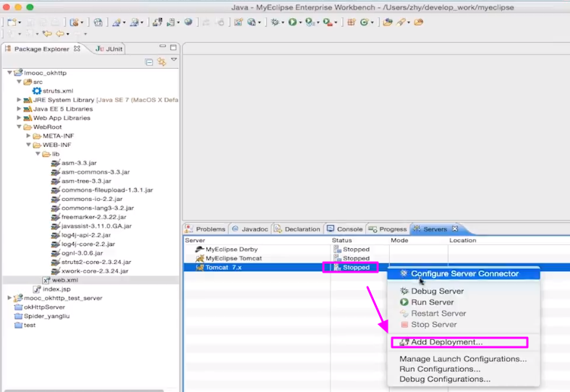Screen dimensions: 570x392
Task: Select Debug Configurations... menu entry
Action: tap(444, 379)
